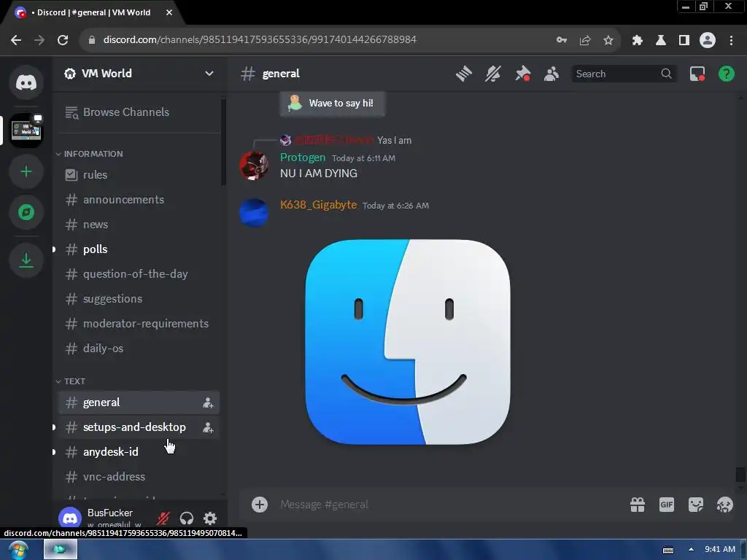Open the green Help icon
Screen dimensions: 747x560
tap(726, 74)
